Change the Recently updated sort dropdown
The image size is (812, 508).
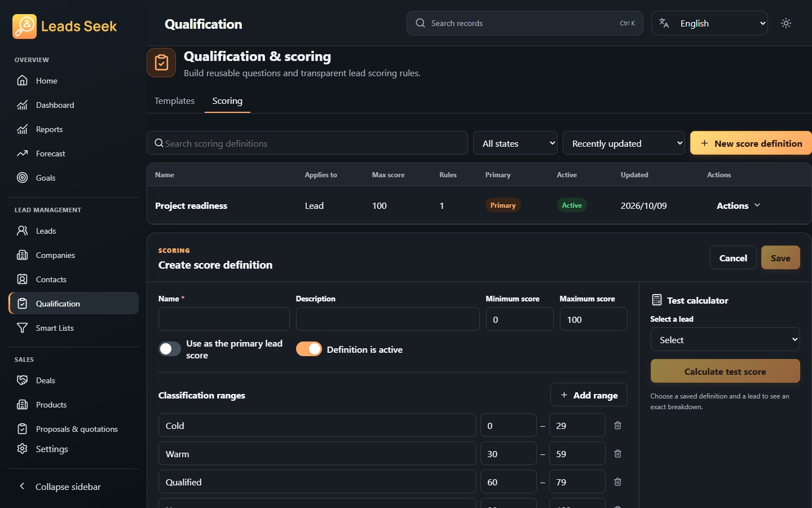(x=624, y=143)
